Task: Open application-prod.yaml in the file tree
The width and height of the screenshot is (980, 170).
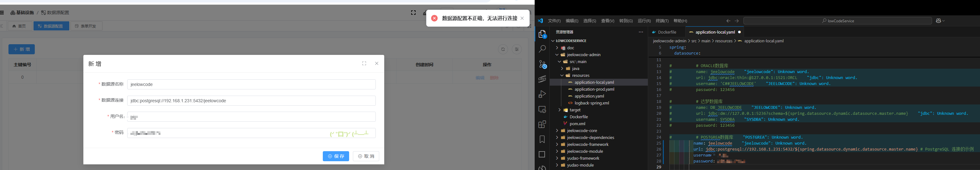Action: tap(594, 89)
